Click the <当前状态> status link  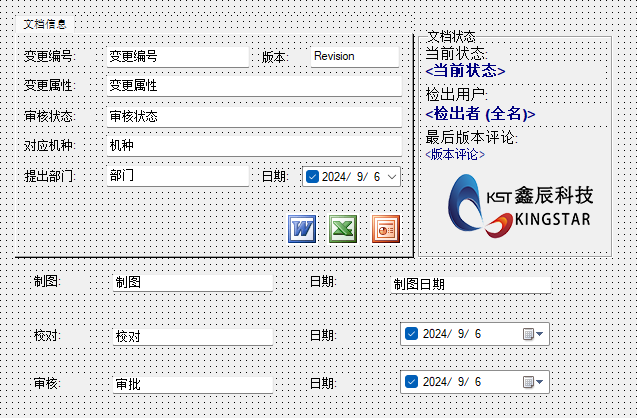pyautogui.click(x=465, y=71)
